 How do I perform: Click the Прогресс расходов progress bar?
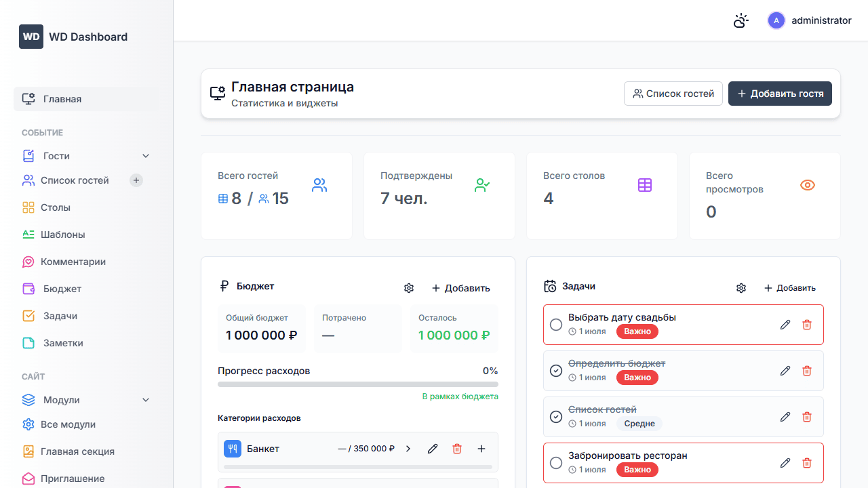[357, 384]
